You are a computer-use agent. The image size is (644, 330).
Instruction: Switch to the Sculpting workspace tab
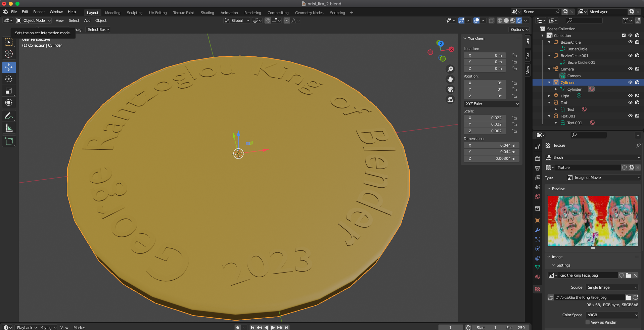134,13
